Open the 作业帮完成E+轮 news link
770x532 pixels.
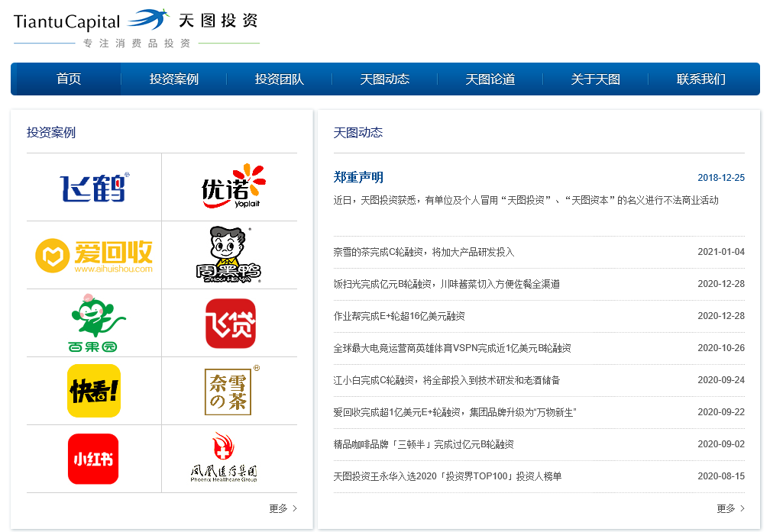point(399,316)
